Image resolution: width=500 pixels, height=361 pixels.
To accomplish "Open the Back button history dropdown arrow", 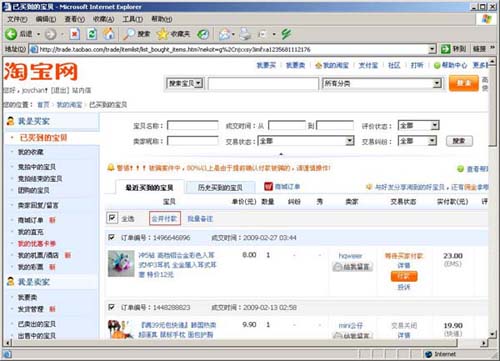I will click(x=38, y=34).
